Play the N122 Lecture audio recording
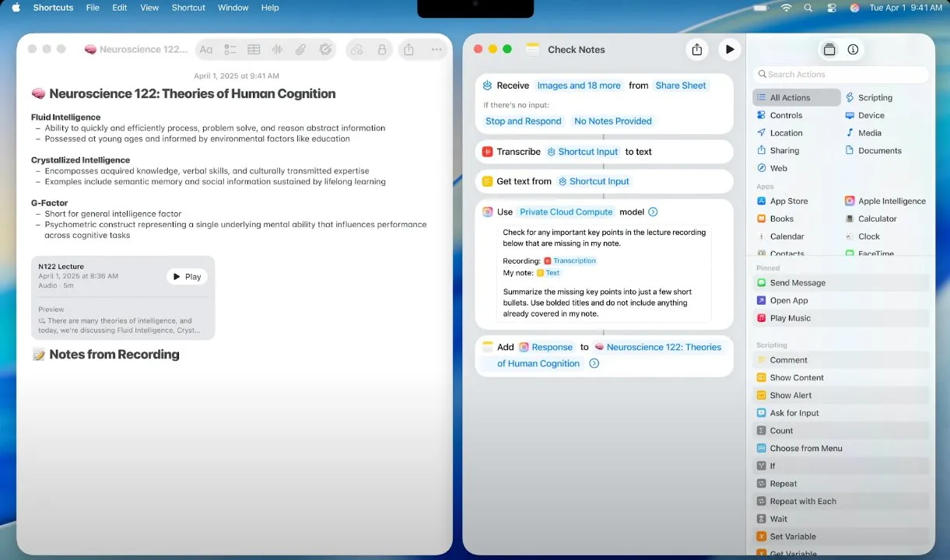 pyautogui.click(x=187, y=277)
